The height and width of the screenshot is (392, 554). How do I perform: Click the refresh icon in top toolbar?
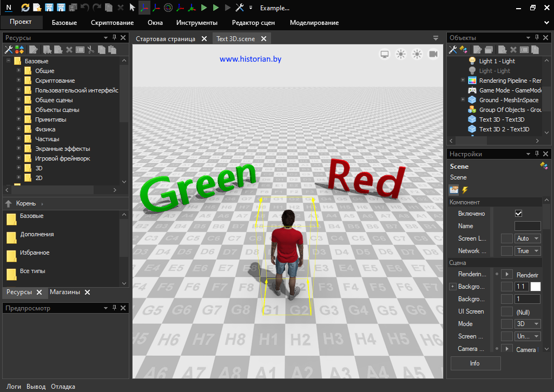coord(25,8)
